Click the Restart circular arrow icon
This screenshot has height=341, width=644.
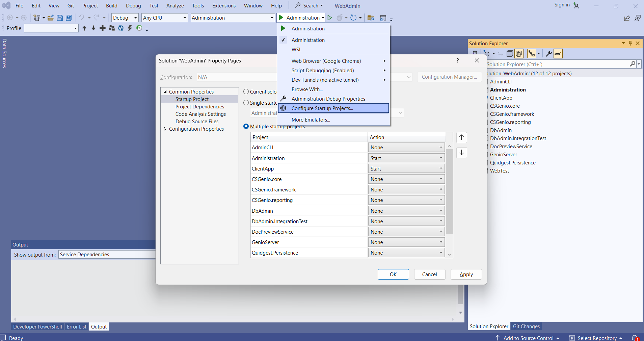(353, 18)
